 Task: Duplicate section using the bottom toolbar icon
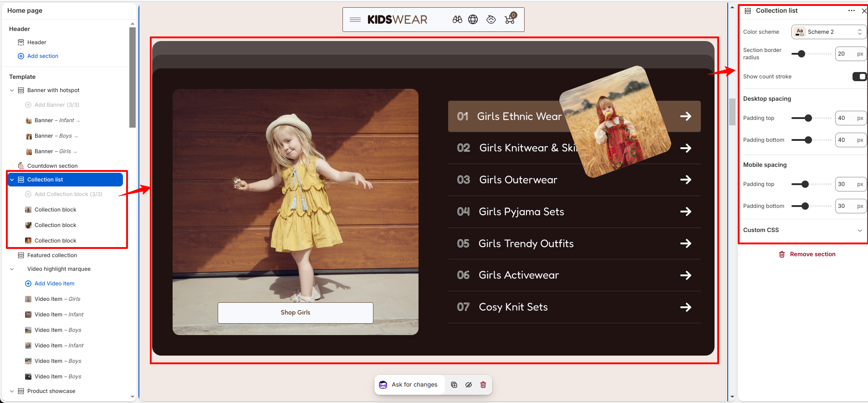[x=454, y=385]
